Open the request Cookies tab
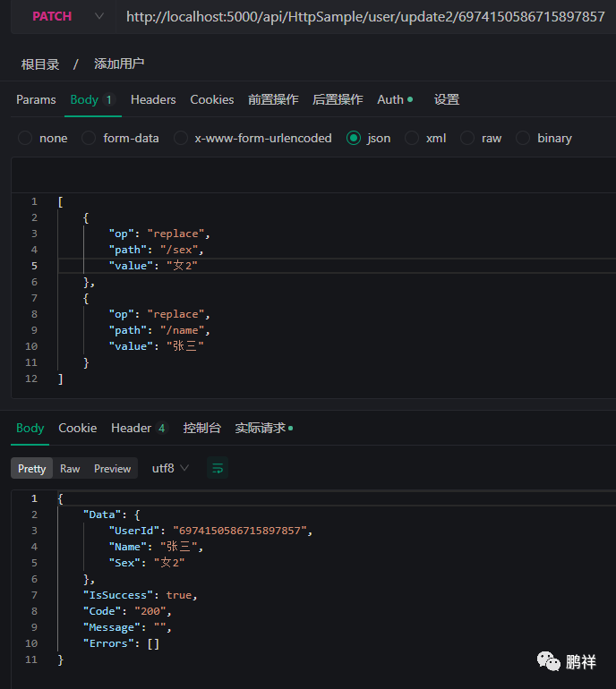This screenshot has height=689, width=616. click(x=212, y=99)
